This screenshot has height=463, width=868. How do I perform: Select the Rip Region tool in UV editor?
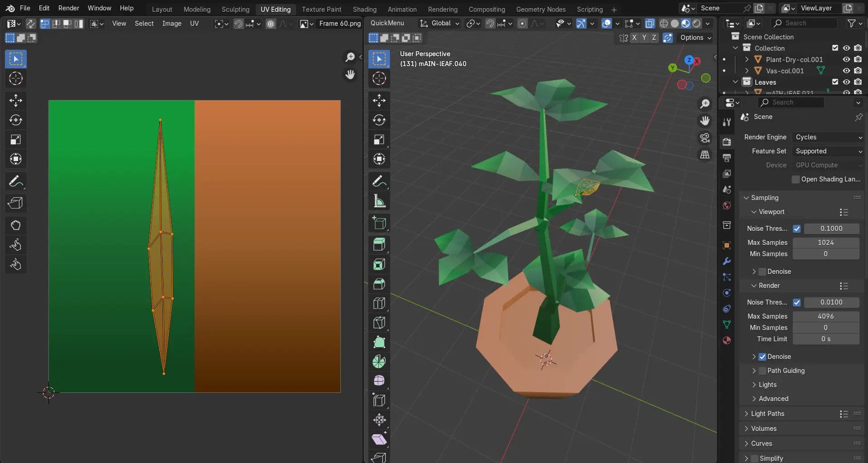click(x=16, y=203)
